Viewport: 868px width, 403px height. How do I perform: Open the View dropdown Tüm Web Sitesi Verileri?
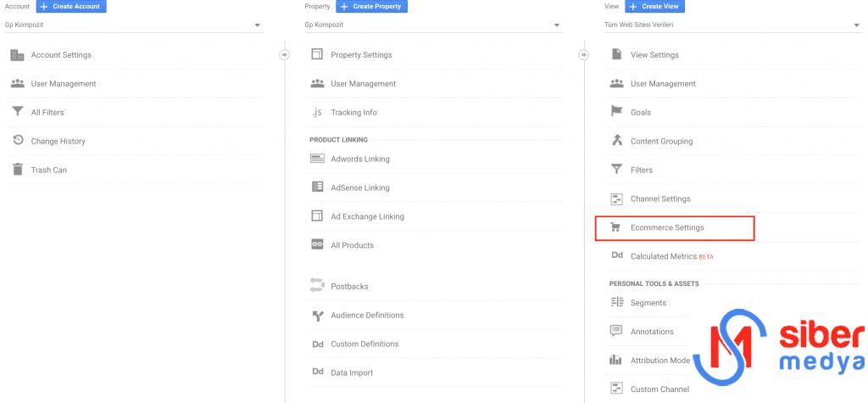[x=733, y=25]
